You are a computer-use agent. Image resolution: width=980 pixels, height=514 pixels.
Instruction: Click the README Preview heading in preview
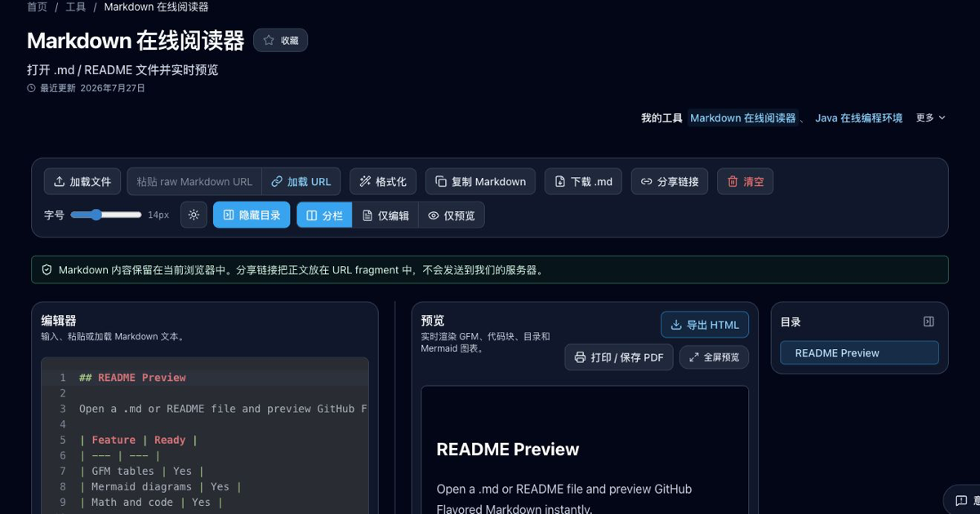[x=508, y=450]
